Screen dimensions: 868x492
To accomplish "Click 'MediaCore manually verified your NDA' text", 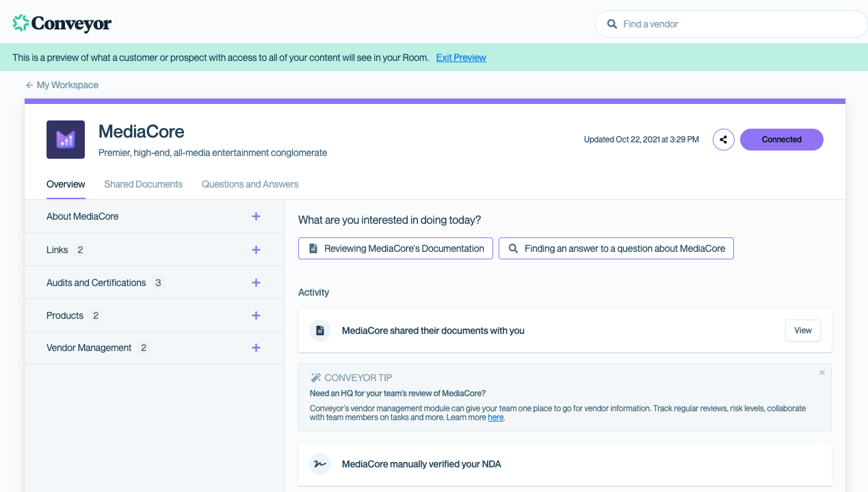I will point(421,464).
